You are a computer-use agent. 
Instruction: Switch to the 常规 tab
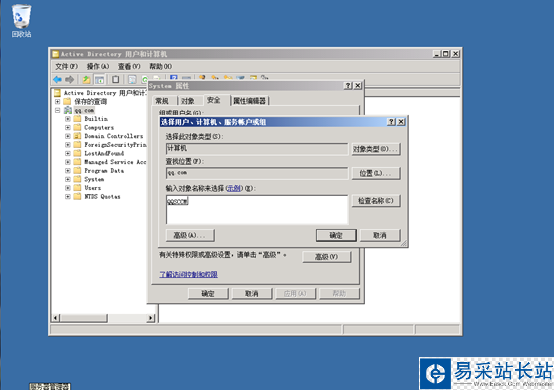coord(162,101)
